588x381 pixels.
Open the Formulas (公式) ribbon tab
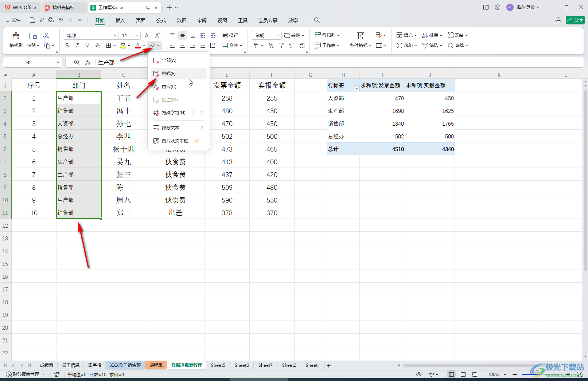[161, 20]
